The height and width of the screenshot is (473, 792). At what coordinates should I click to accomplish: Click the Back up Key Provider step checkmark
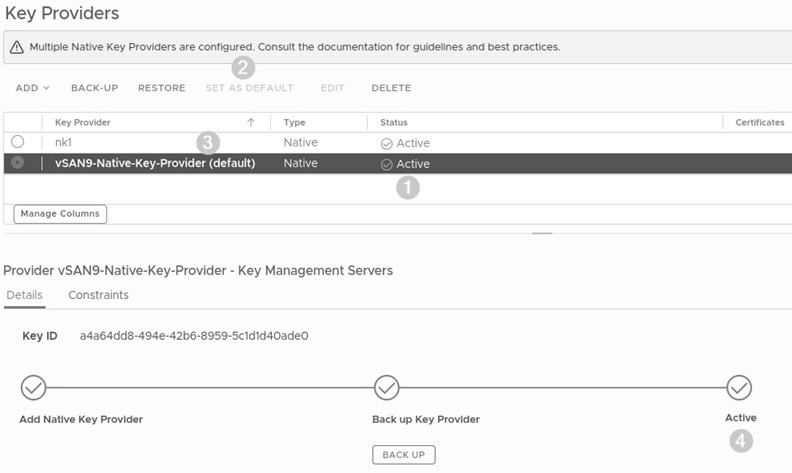click(x=386, y=388)
